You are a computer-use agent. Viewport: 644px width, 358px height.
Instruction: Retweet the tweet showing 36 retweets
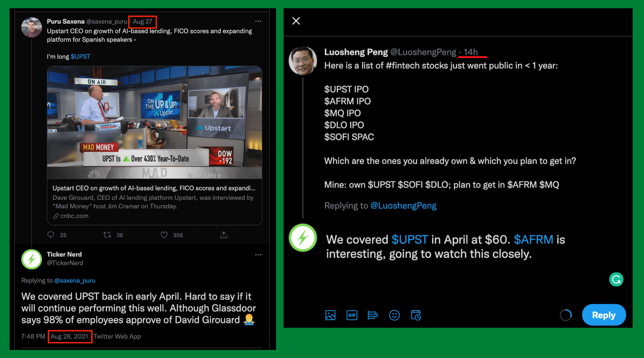coord(107,235)
